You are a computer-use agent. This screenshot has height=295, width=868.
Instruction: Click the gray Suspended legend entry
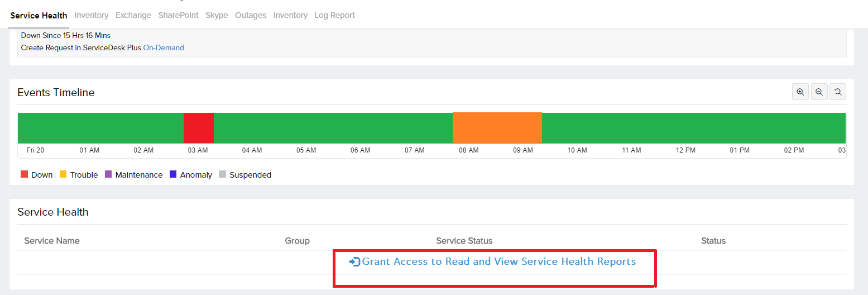coord(245,175)
